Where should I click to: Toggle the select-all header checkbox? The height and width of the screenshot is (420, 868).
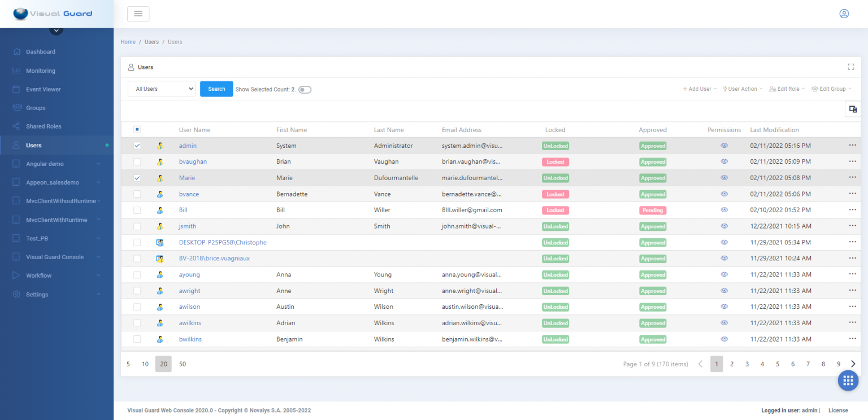click(137, 129)
